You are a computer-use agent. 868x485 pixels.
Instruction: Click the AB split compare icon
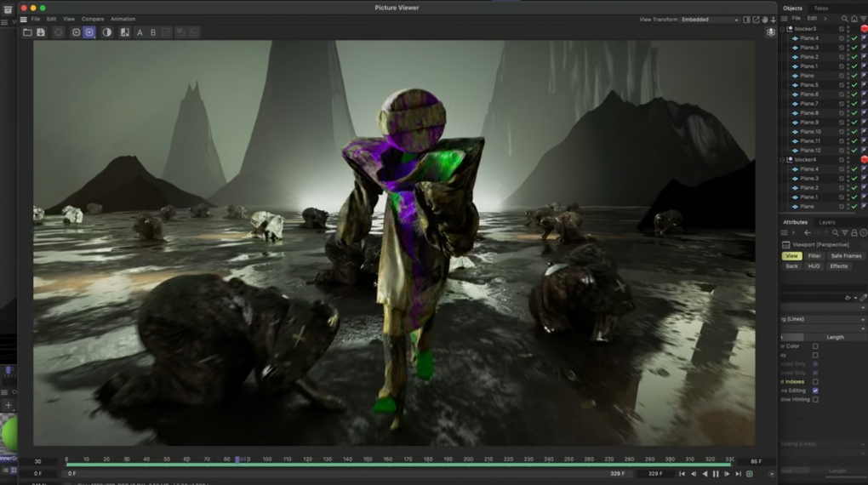(125, 32)
